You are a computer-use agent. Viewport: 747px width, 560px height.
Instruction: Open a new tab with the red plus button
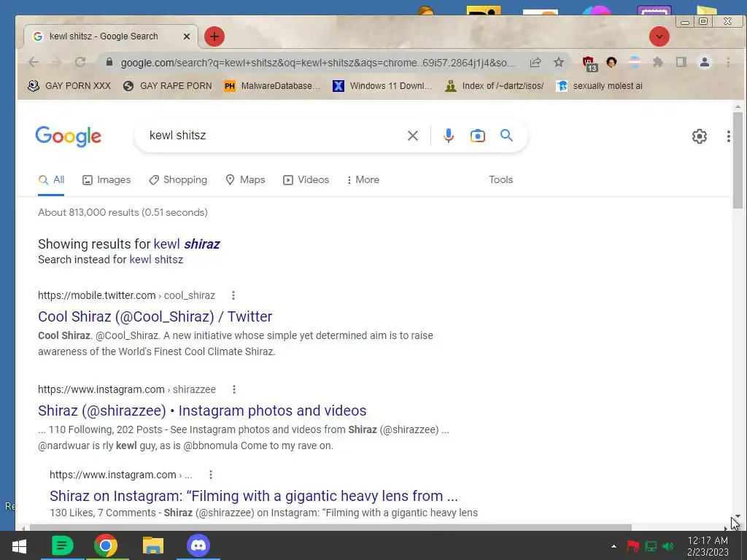click(214, 36)
